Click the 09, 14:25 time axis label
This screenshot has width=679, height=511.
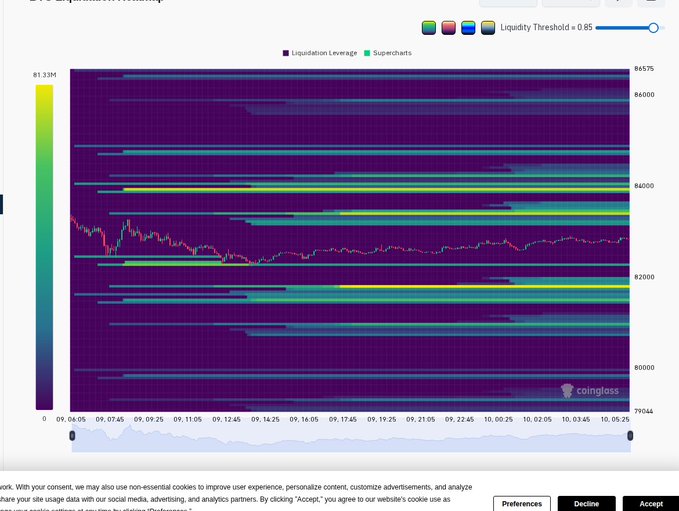(265, 420)
